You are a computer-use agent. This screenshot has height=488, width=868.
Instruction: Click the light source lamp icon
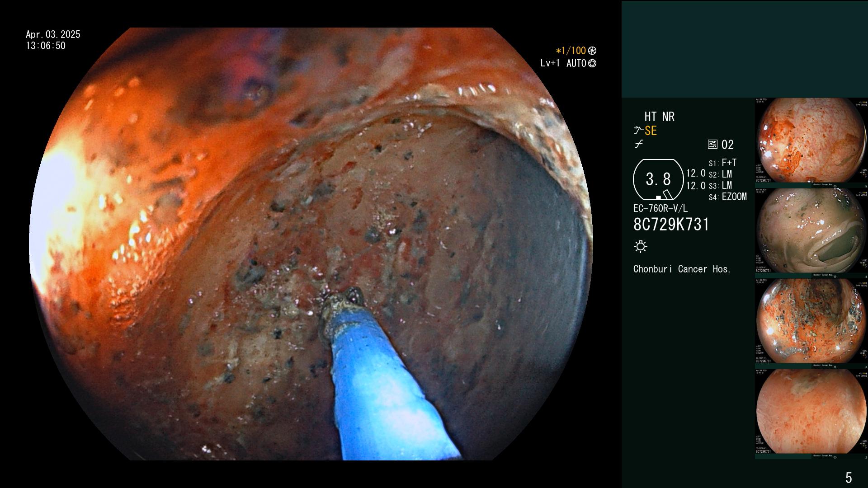(641, 246)
